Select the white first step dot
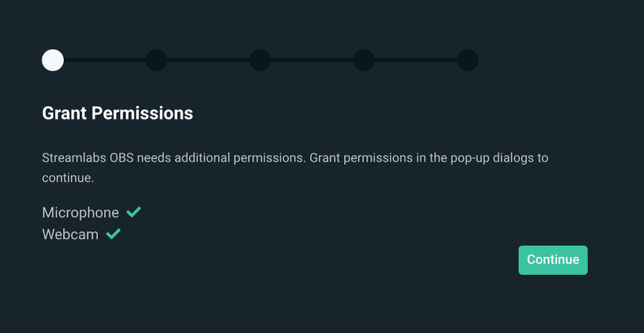644x333 pixels. (x=53, y=60)
